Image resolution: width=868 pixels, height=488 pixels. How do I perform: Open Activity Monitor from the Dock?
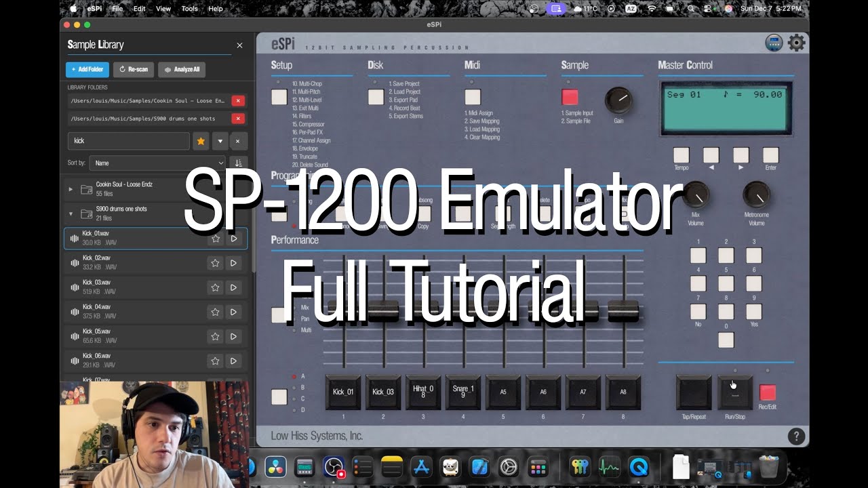(x=609, y=466)
